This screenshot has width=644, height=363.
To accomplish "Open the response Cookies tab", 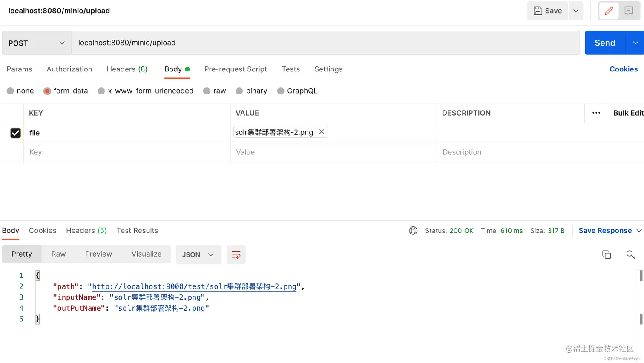I will click(x=43, y=231).
